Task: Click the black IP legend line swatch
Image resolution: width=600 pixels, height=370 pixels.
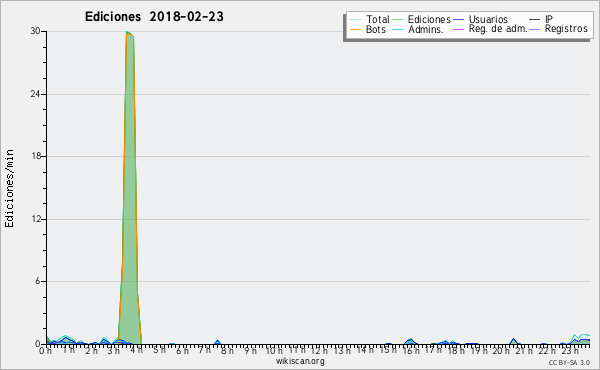Action: 535,20
